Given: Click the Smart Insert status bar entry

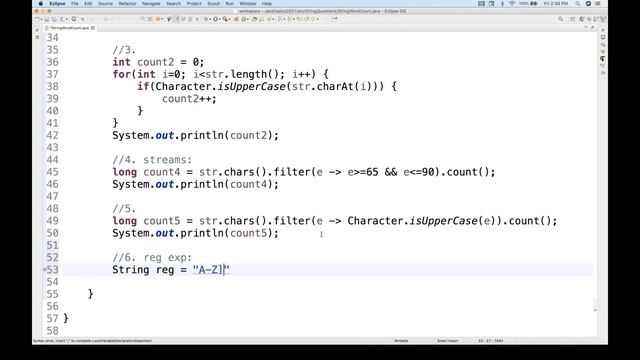Looking at the screenshot, I should (448, 340).
